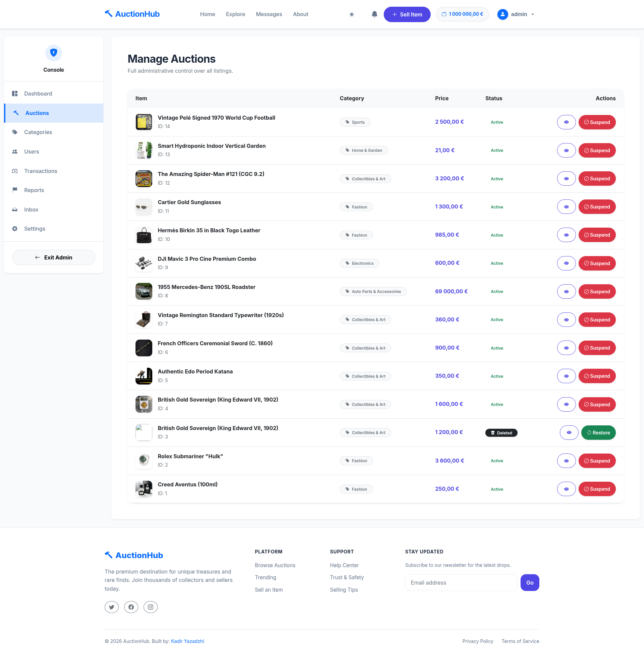This screenshot has width=644, height=656.
Task: Toggle the light/dark theme sun icon
Action: [x=352, y=14]
